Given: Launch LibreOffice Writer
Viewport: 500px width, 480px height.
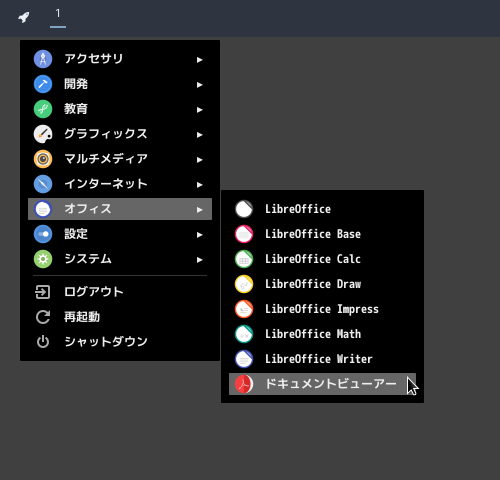Looking at the screenshot, I should point(322,359).
